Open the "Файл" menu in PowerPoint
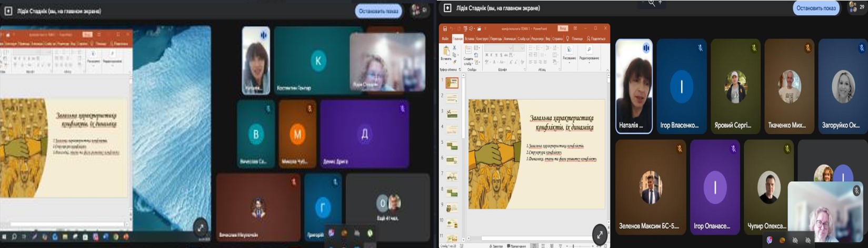Image resolution: width=868 pixels, height=248 pixels. click(445, 38)
